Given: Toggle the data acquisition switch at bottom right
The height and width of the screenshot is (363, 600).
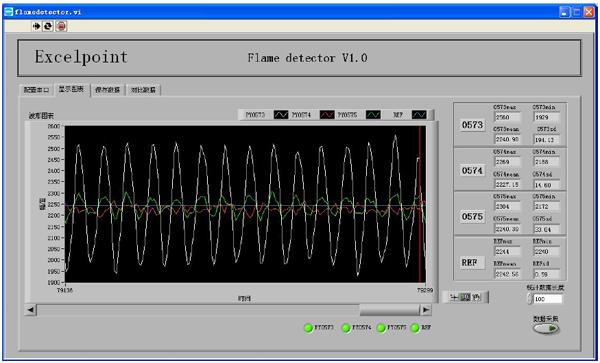Looking at the screenshot, I should click(x=546, y=329).
